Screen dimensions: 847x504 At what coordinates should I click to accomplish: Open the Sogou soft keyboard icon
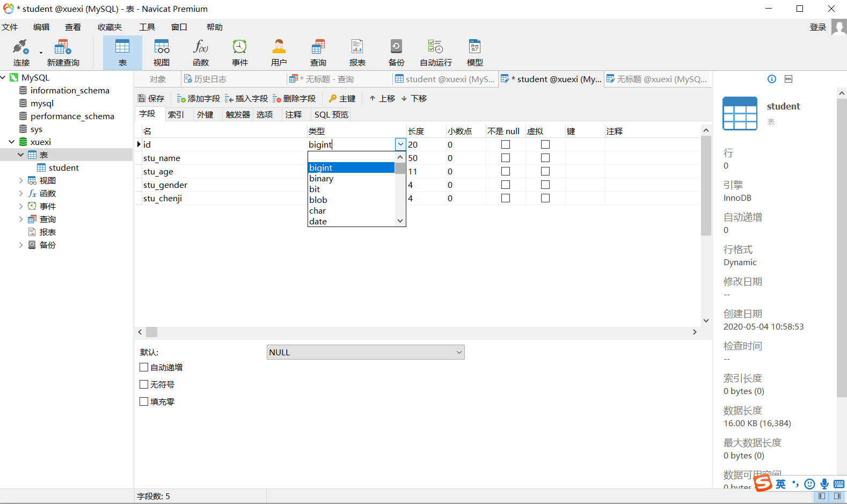coord(839,484)
